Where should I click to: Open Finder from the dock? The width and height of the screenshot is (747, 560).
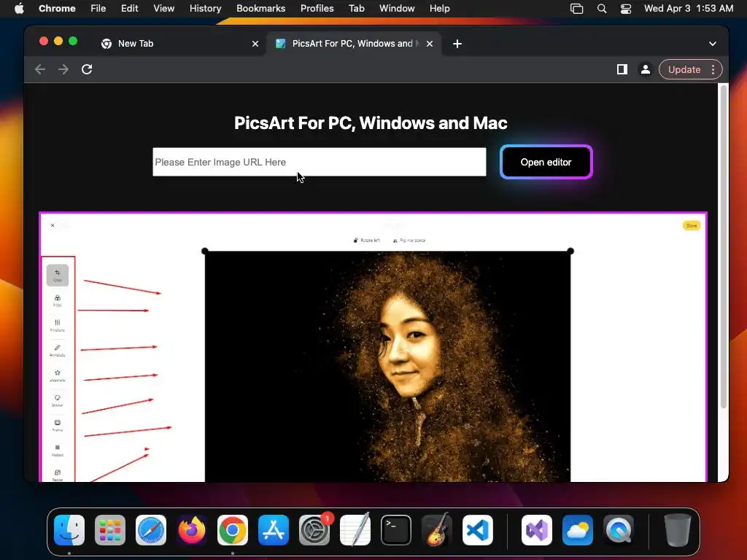(x=69, y=530)
